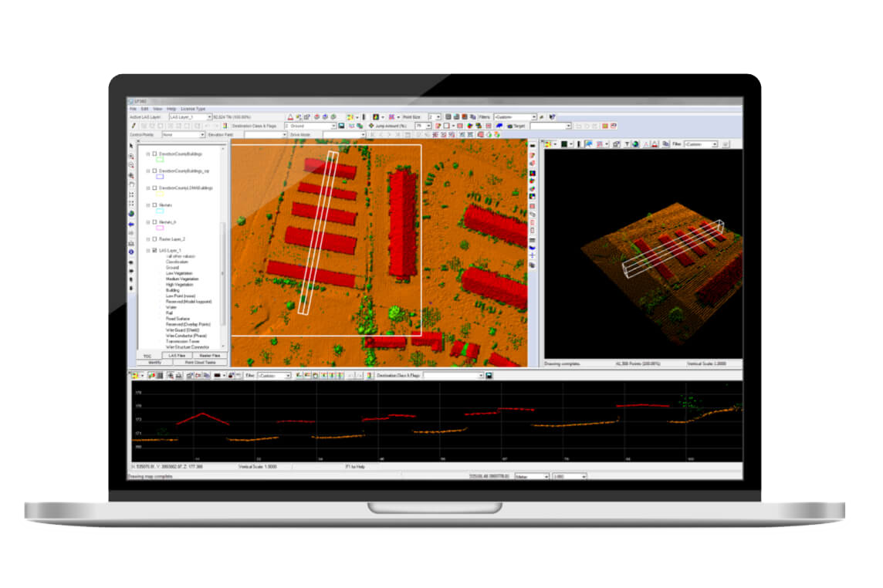Click the Point Cloud Tasks button
The width and height of the screenshot is (883, 588).
(x=205, y=362)
